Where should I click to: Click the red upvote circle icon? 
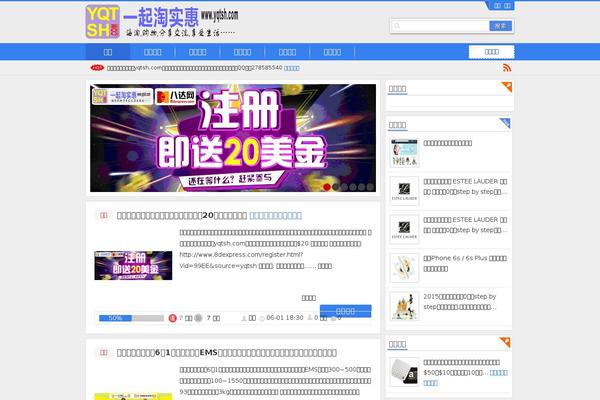coord(173,318)
